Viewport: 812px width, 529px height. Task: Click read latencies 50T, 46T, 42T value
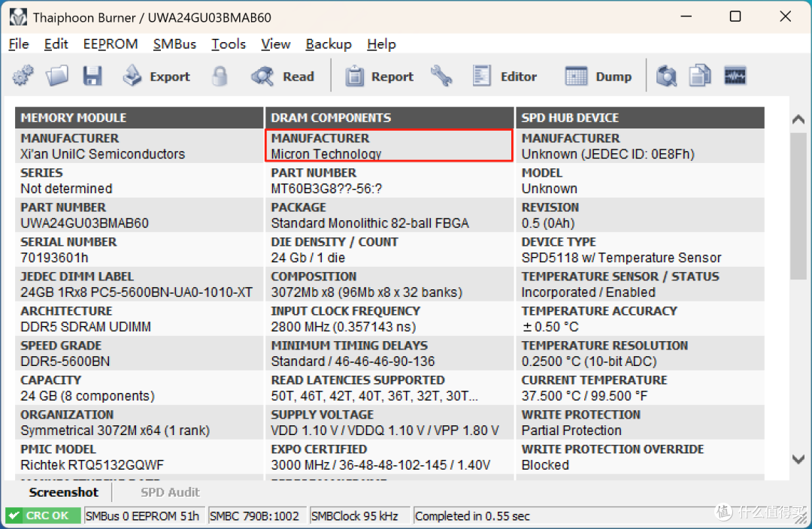click(x=374, y=396)
